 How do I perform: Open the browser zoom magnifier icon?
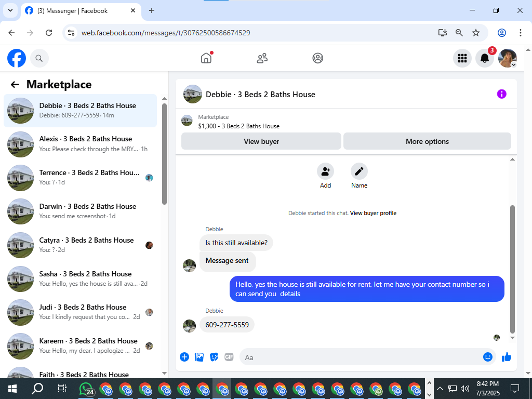[x=459, y=33]
